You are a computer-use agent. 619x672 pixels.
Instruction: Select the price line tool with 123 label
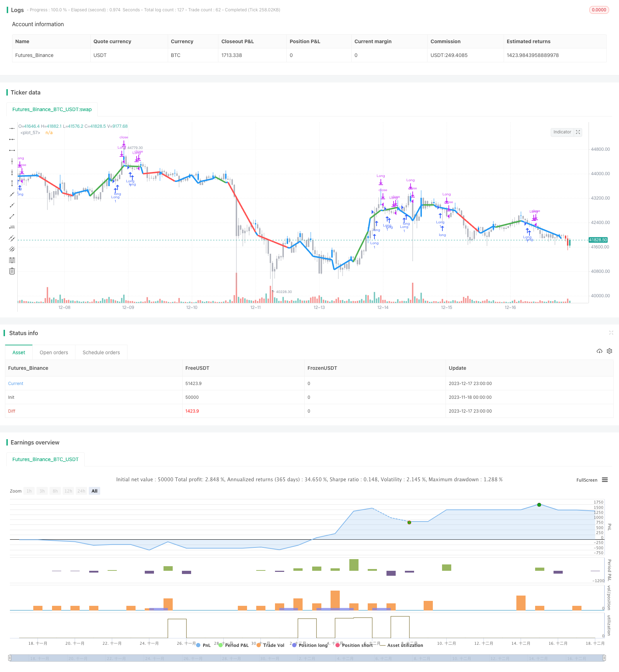pyautogui.click(x=12, y=227)
